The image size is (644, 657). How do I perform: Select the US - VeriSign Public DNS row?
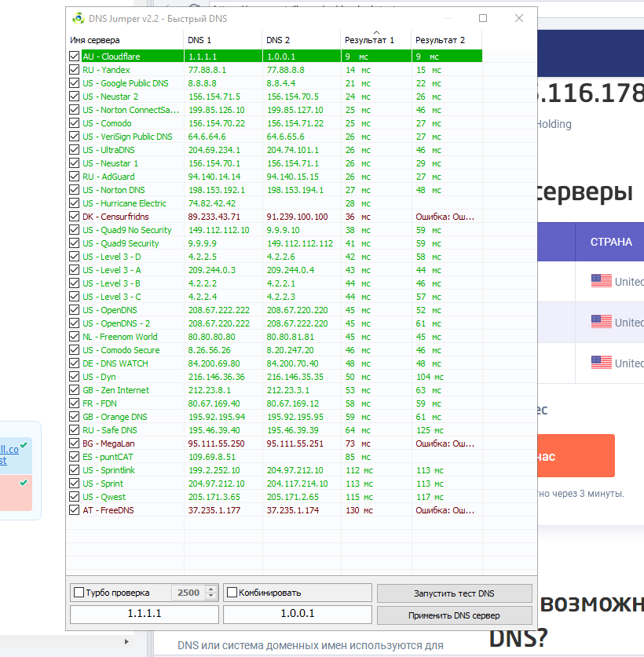tap(274, 137)
